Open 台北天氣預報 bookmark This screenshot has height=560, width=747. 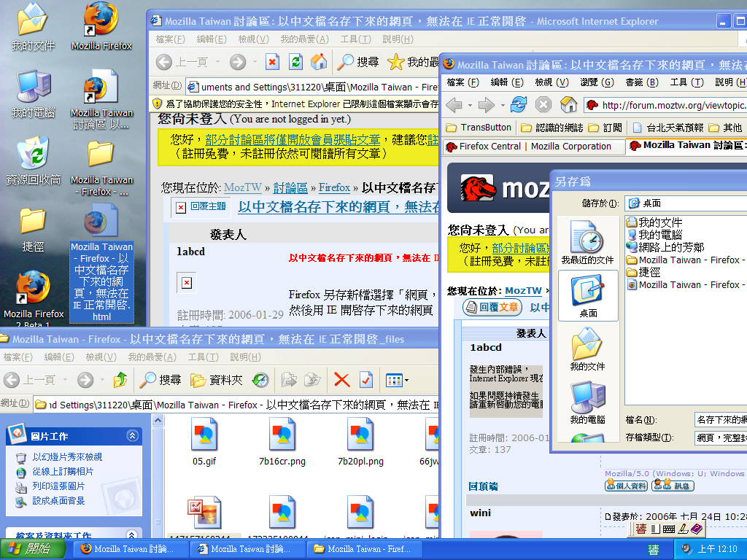point(667,128)
